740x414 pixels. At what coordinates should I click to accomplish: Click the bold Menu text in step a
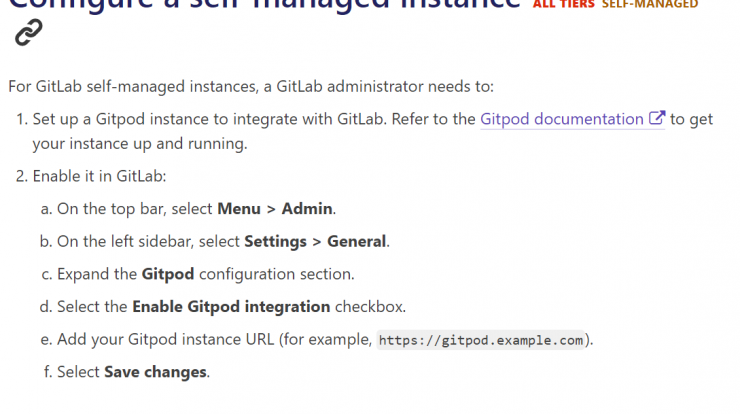coord(239,209)
